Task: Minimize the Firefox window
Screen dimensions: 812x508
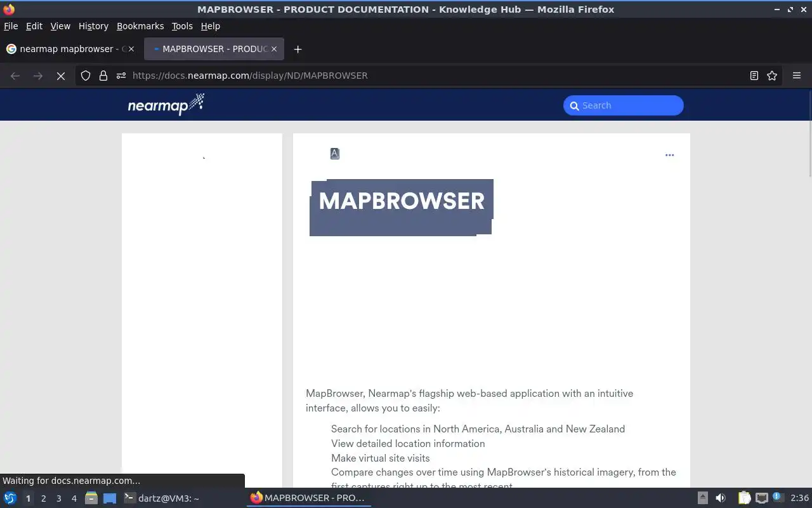Action: 777,10
